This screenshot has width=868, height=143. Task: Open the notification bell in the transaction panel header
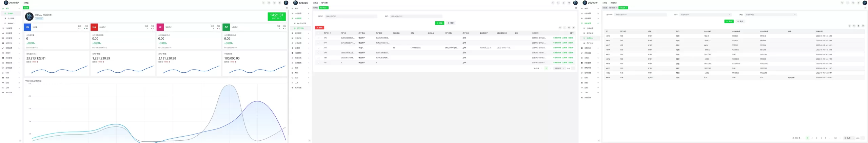click(853, 3)
